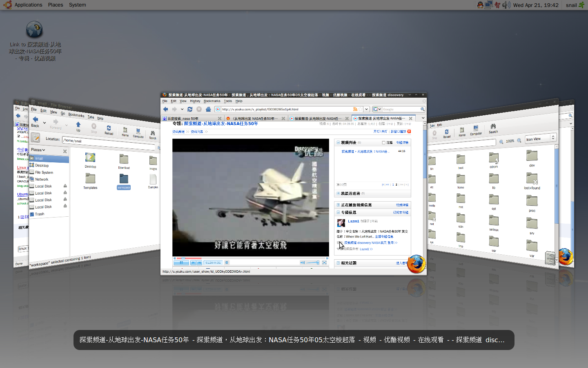Collapse the 视频列表 panel
588x368 pixels.
click(338, 143)
